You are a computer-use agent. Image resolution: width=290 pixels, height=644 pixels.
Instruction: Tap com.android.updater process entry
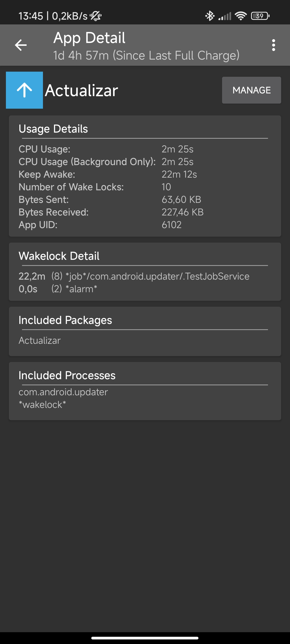pos(63,392)
